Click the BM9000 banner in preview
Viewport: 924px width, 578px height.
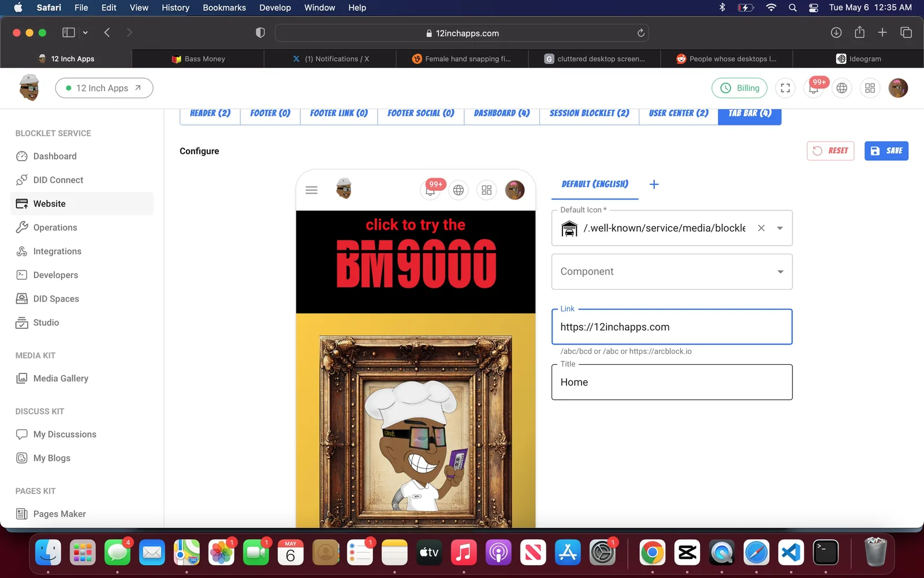tap(416, 262)
